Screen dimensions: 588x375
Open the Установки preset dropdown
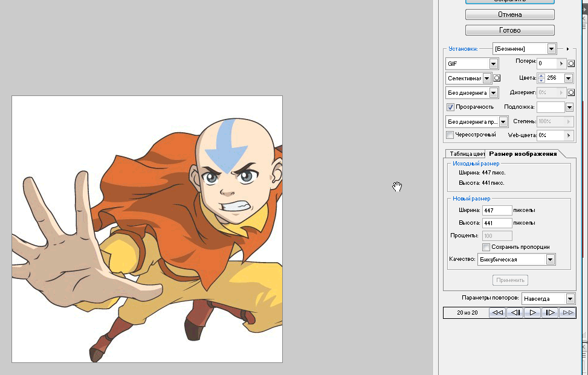551,49
